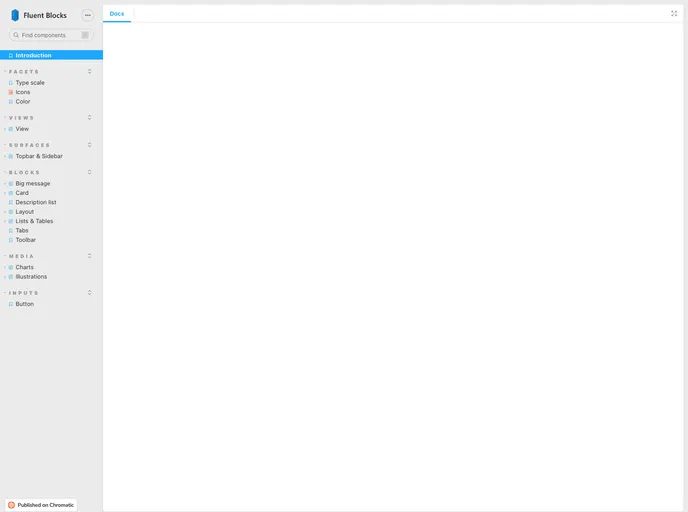This screenshot has height=512, width=688.
Task: Collapse the FACETS section heading
Action: (24, 72)
